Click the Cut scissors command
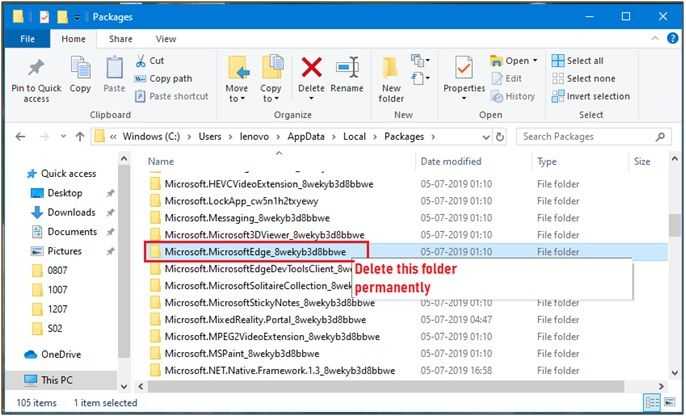The width and height of the screenshot is (686, 416). coord(150,61)
